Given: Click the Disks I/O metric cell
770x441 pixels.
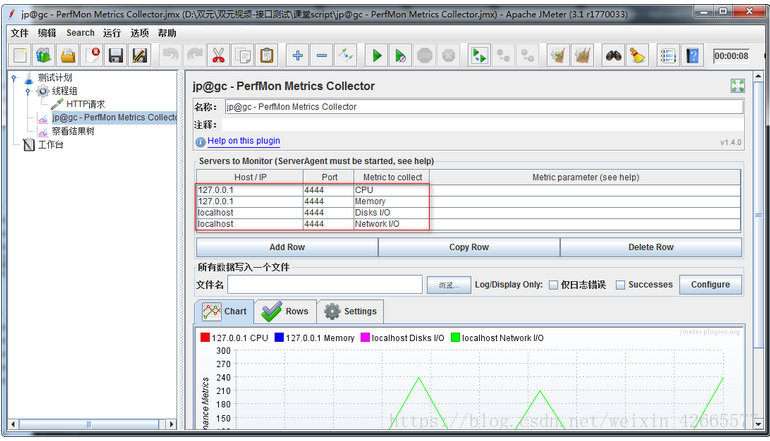Looking at the screenshot, I should tap(391, 213).
